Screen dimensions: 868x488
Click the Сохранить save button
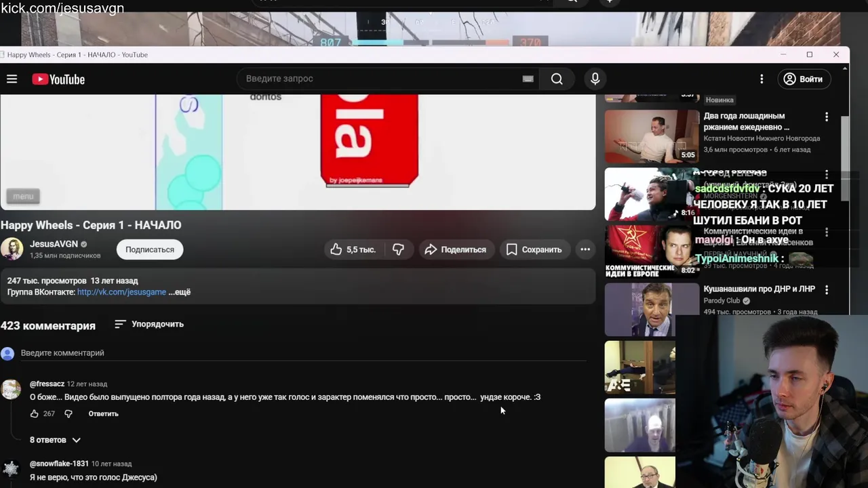pos(534,249)
